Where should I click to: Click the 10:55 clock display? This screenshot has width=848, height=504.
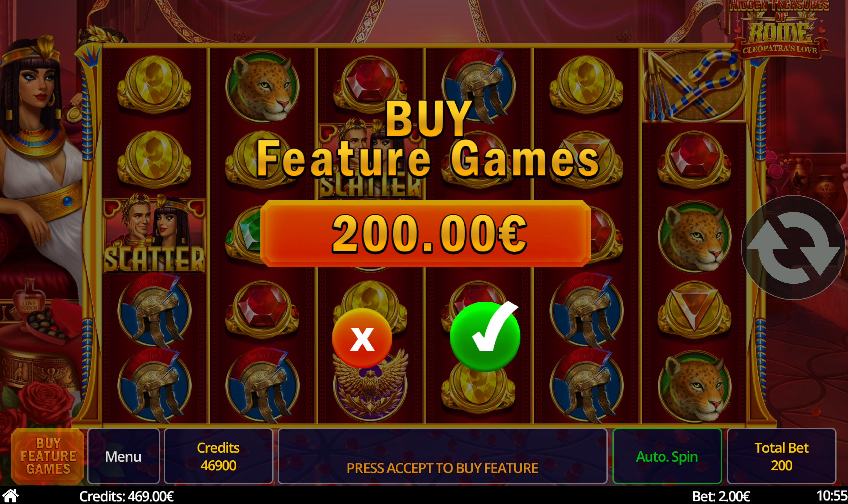point(832,496)
